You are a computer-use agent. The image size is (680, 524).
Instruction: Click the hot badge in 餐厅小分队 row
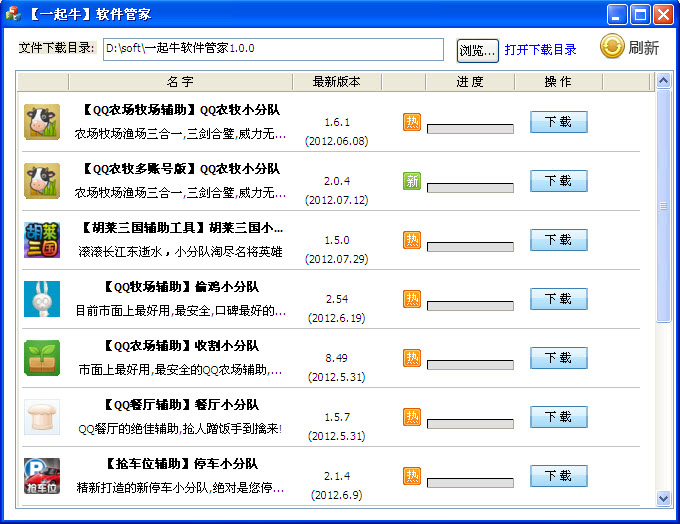click(x=412, y=417)
